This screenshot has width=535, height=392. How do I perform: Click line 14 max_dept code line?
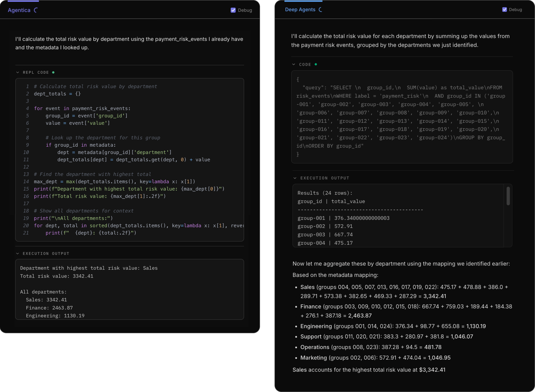(x=114, y=182)
